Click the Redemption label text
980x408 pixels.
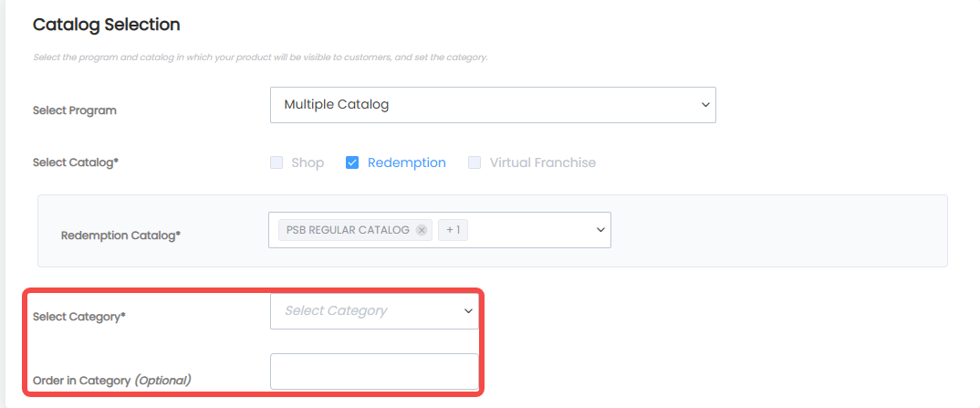click(x=407, y=163)
